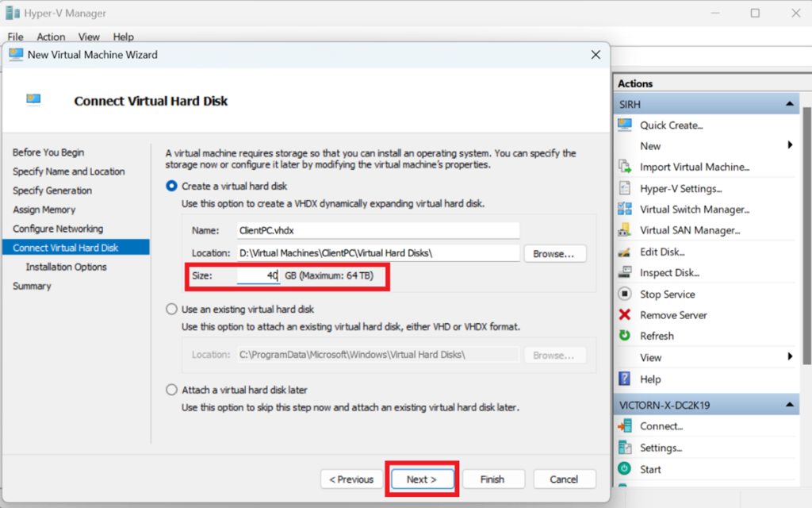This screenshot has height=508, width=812.
Task: Expand the View submenu arrow in Actions
Action: pos(790,356)
